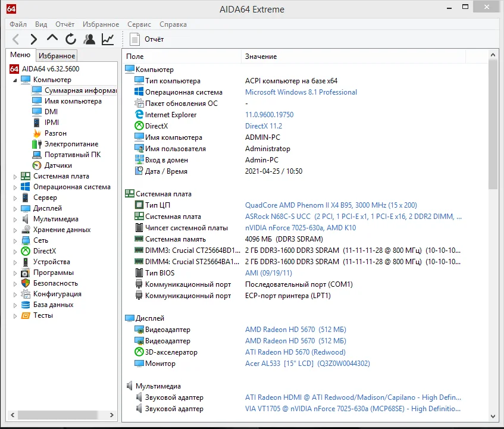504x429 pixels.
Task: Open the Microsoft Windows 8.1 Professional link
Action: tap(300, 92)
